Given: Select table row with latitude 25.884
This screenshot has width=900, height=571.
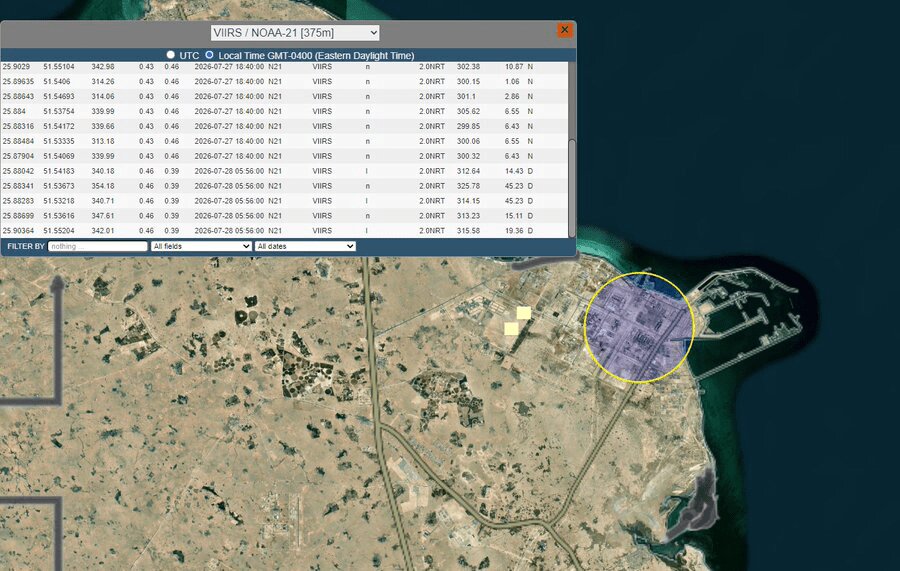Looking at the screenshot, I should coord(284,111).
